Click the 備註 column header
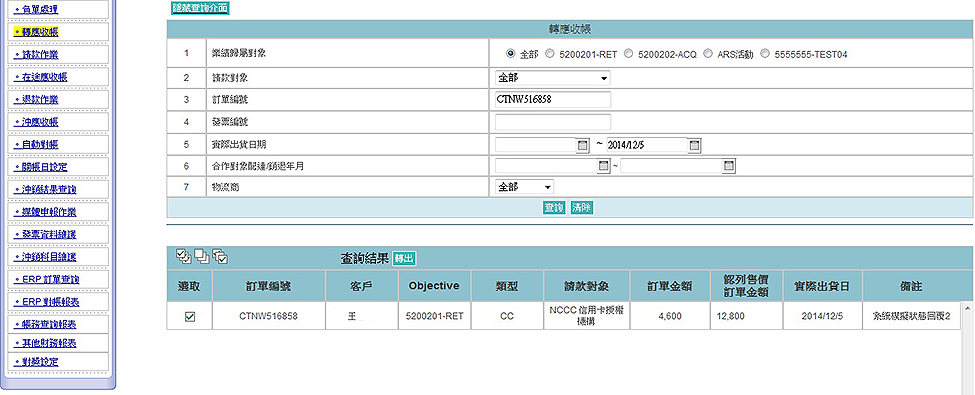 [912, 286]
